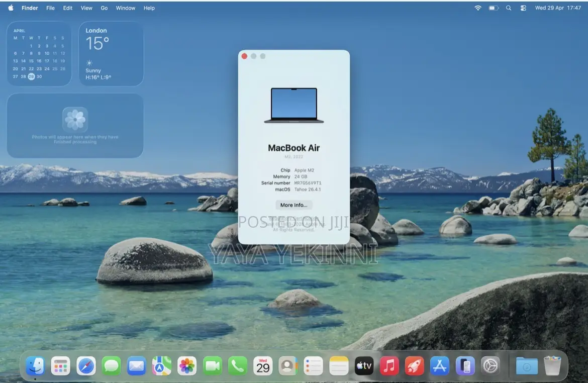Launch Apple TV from the Dock
Viewport: 588px width, 383px height.
point(364,366)
